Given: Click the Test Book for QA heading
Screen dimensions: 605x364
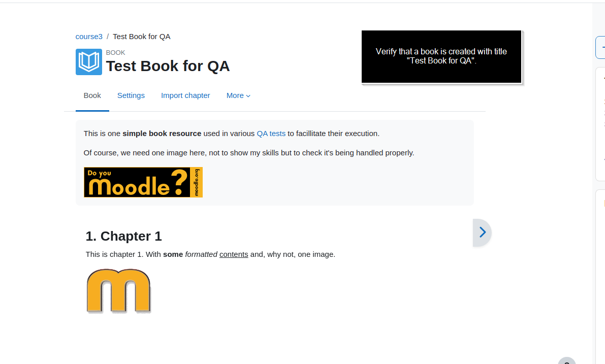Looking at the screenshot, I should point(168,66).
